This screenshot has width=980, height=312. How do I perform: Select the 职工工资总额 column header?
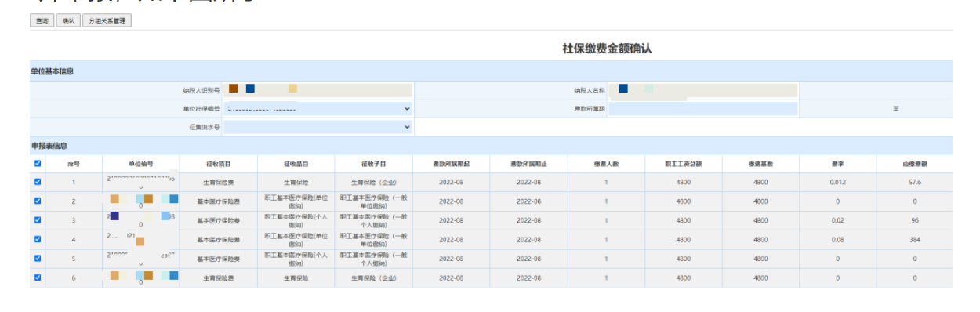pyautogui.click(x=684, y=164)
